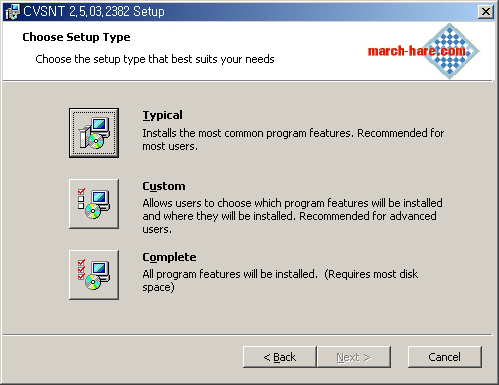Click the Complete heading label

169,257
